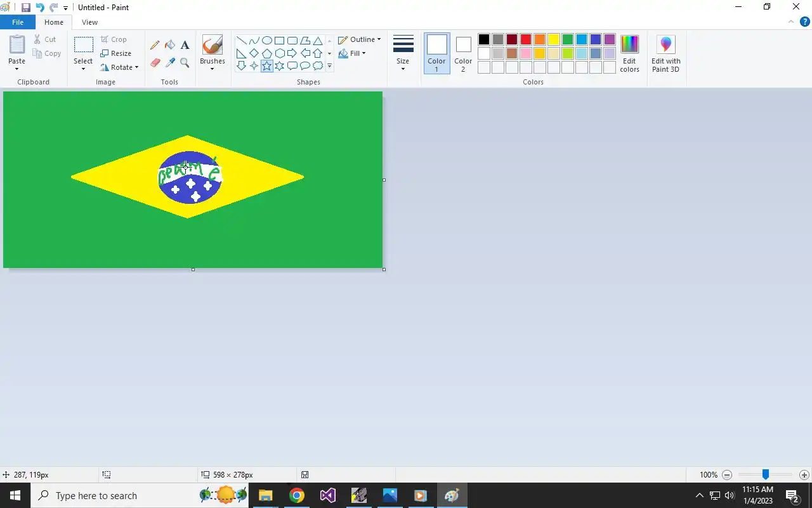This screenshot has height=508, width=812.
Task: Select the Eraser tool
Action: [x=155, y=63]
